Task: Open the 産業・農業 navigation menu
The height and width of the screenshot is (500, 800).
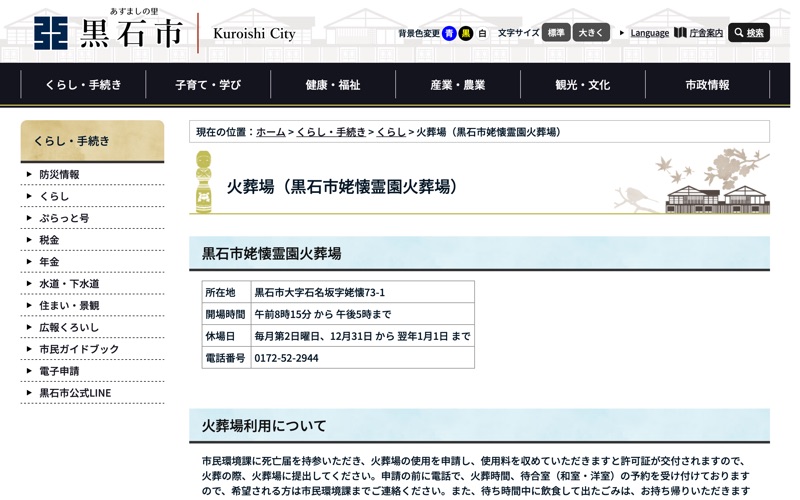Action: [458, 85]
